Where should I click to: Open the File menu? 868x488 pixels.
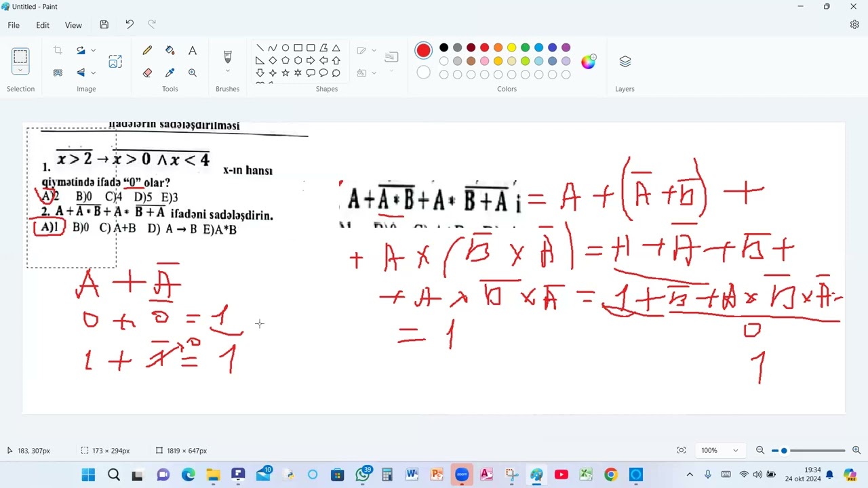click(14, 25)
